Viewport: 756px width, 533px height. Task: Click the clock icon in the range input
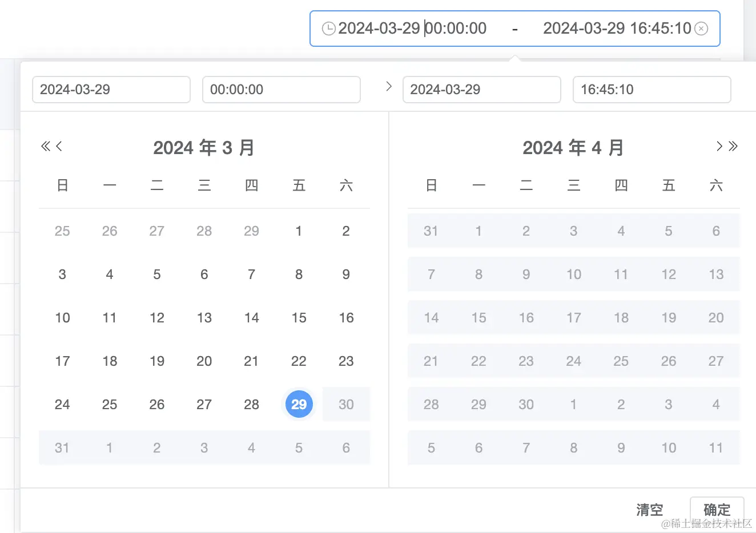click(328, 28)
